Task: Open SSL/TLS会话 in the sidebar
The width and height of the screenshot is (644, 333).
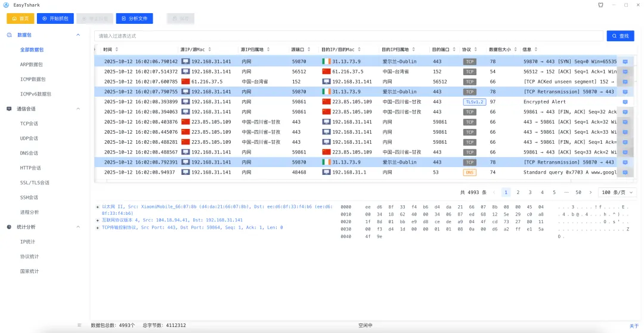Action: [35, 183]
